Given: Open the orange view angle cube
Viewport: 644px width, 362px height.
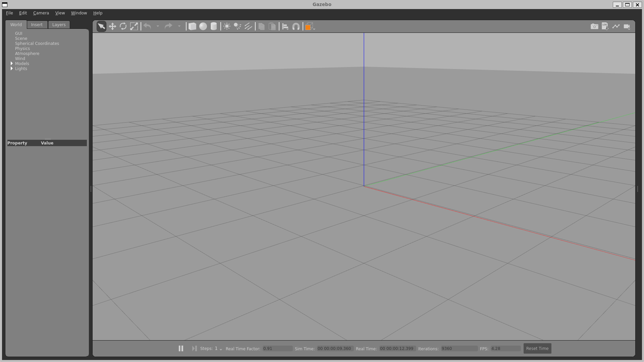Looking at the screenshot, I should click(310, 26).
